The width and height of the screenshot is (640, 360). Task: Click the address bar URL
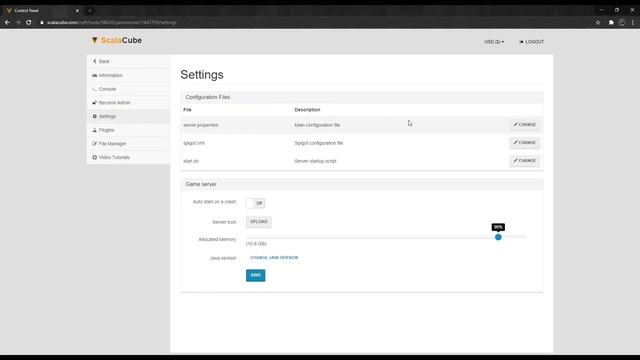(x=111, y=22)
